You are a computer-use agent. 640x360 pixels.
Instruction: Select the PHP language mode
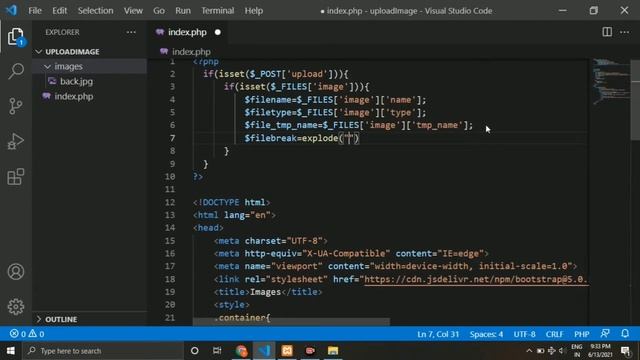[x=582, y=334]
